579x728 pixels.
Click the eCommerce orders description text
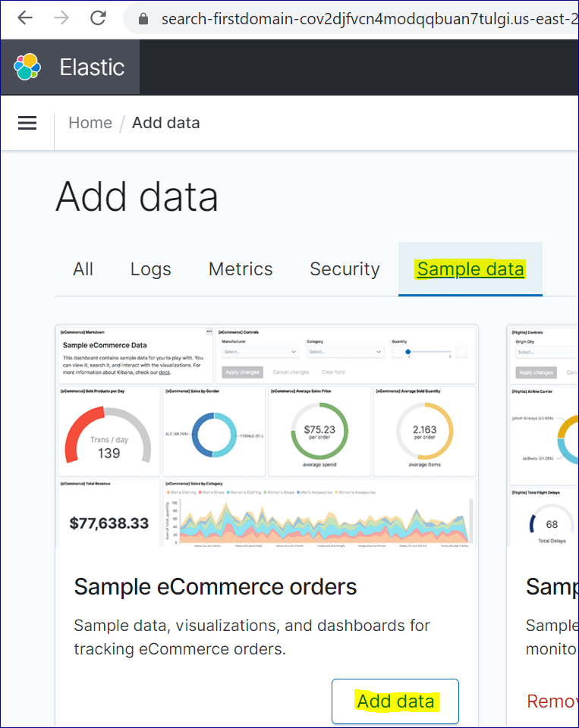(252, 637)
